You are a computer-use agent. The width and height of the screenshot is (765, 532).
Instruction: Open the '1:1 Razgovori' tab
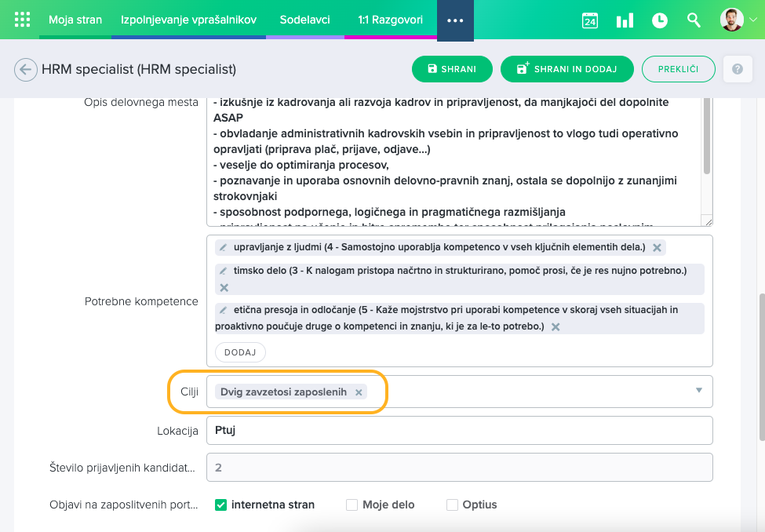pyautogui.click(x=390, y=20)
